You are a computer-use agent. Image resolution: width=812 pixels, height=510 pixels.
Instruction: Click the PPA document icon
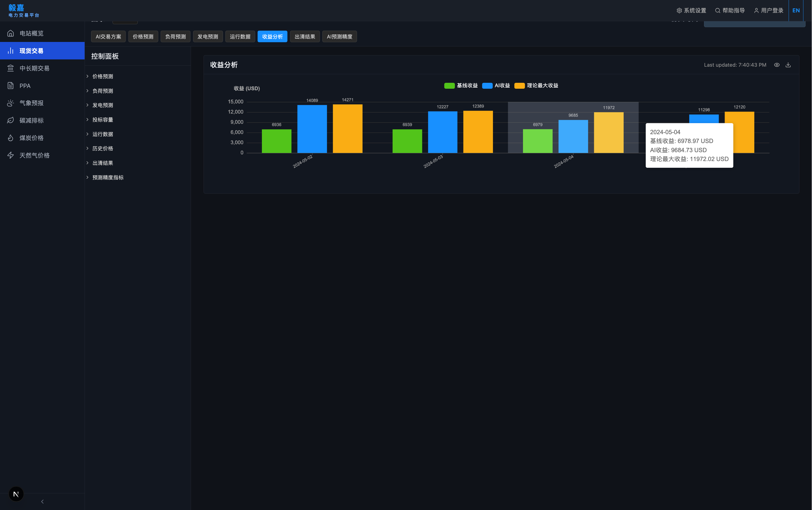10,86
